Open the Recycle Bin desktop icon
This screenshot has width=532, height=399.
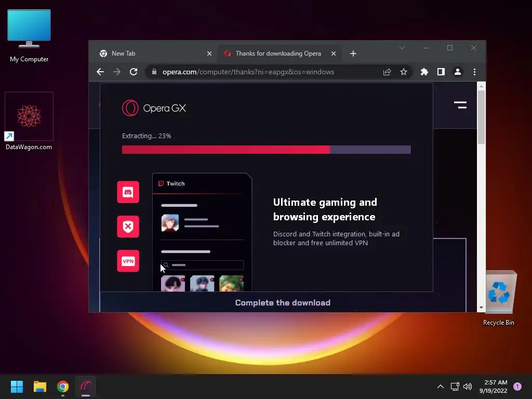point(498,298)
